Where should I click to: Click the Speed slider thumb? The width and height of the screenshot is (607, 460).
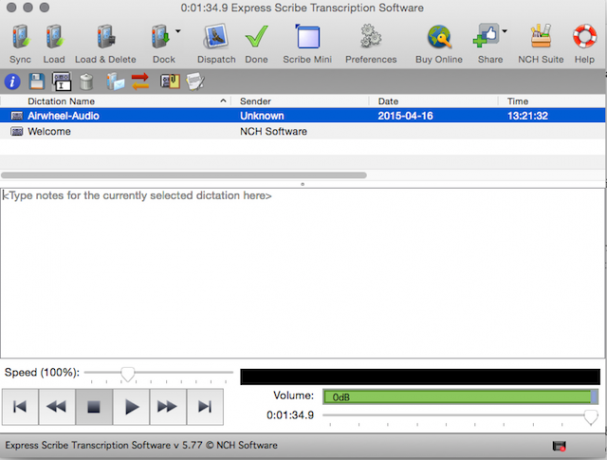[128, 374]
